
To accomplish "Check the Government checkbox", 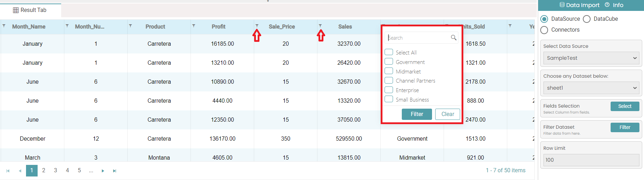I will [389, 62].
